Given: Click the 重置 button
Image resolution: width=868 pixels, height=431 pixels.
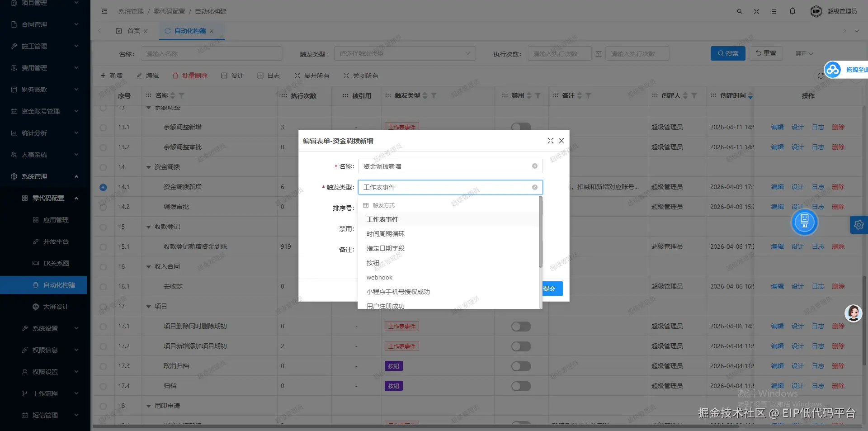Looking at the screenshot, I should (x=766, y=53).
